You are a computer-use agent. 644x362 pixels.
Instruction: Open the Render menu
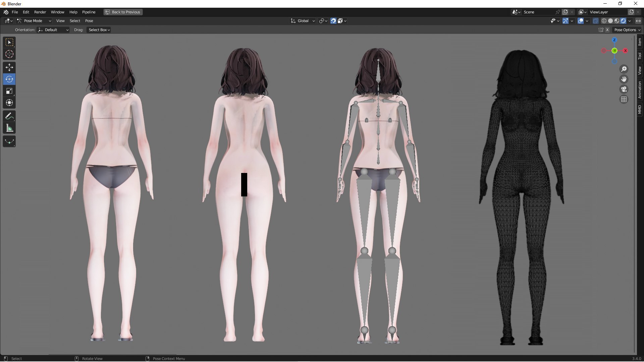(x=40, y=12)
